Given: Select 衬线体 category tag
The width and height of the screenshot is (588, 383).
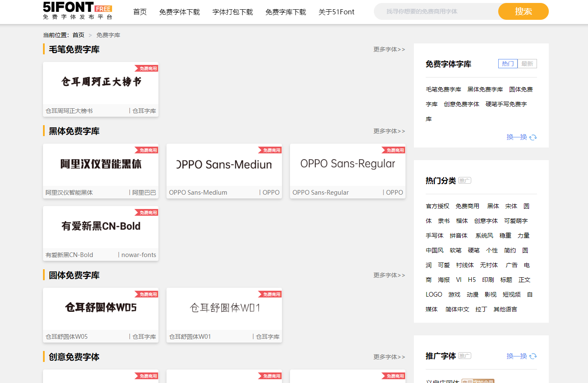Looking at the screenshot, I should [x=465, y=265].
